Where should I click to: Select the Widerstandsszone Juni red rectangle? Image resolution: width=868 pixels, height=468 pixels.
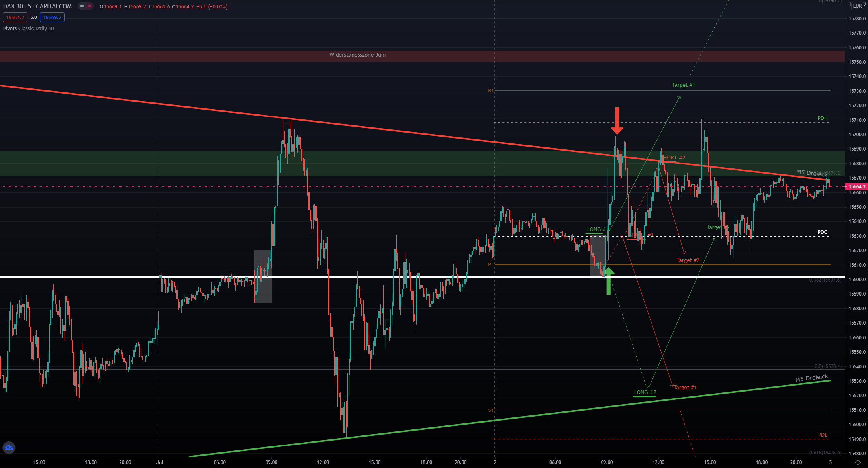pos(357,55)
